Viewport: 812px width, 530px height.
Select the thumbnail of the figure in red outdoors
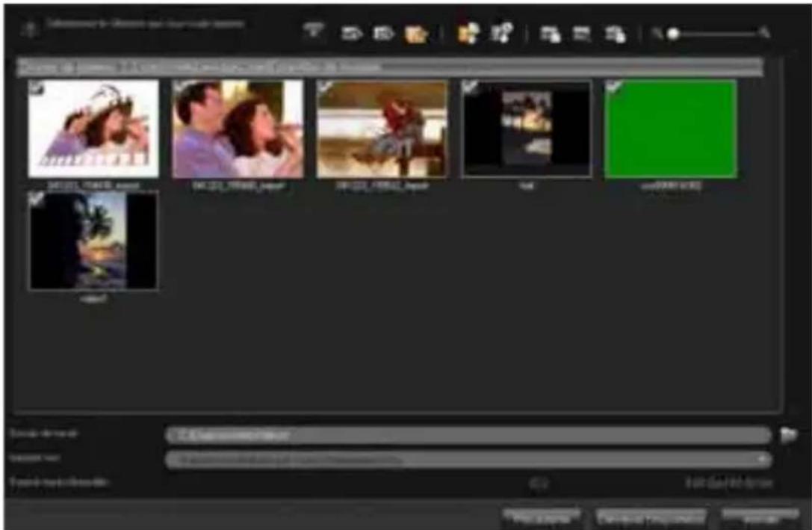tap(382, 129)
